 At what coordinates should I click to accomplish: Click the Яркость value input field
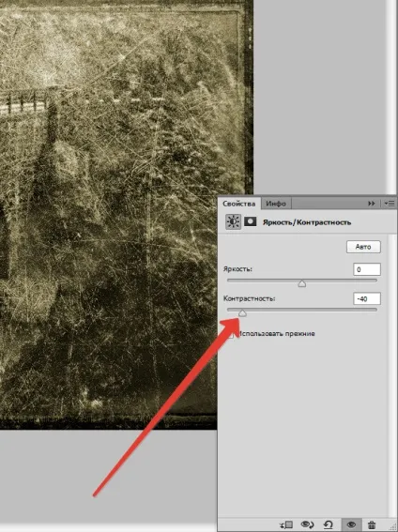click(x=367, y=269)
